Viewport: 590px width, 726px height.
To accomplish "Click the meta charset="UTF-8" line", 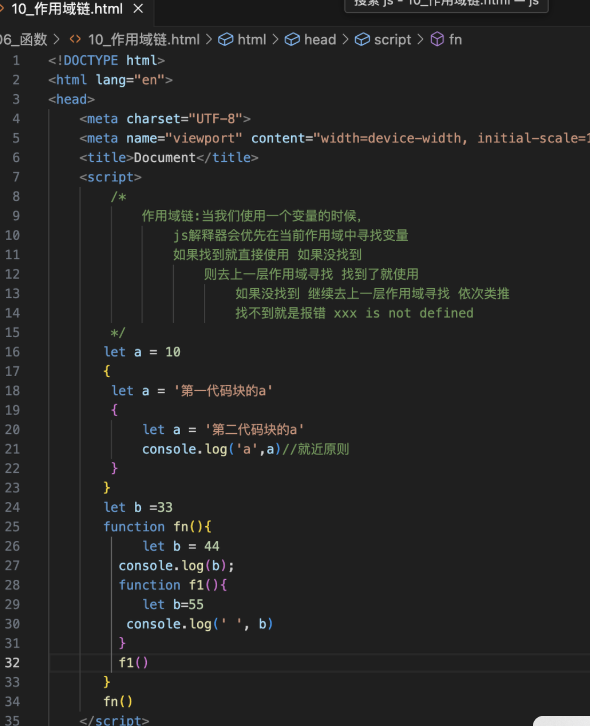I will (165, 119).
